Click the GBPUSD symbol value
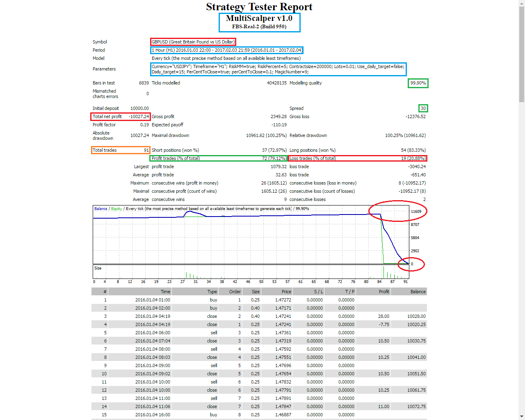 [x=193, y=42]
